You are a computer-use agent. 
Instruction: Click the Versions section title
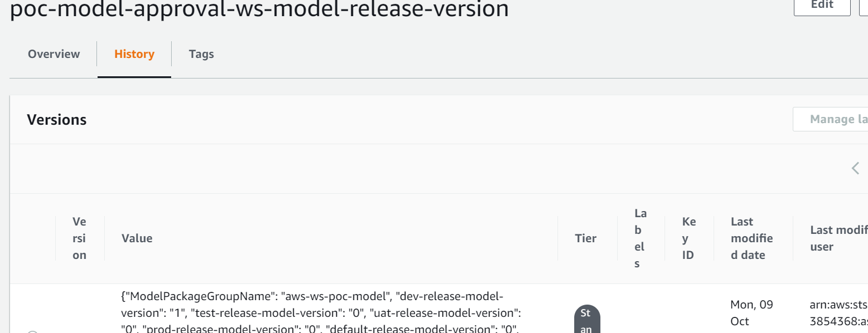click(56, 119)
